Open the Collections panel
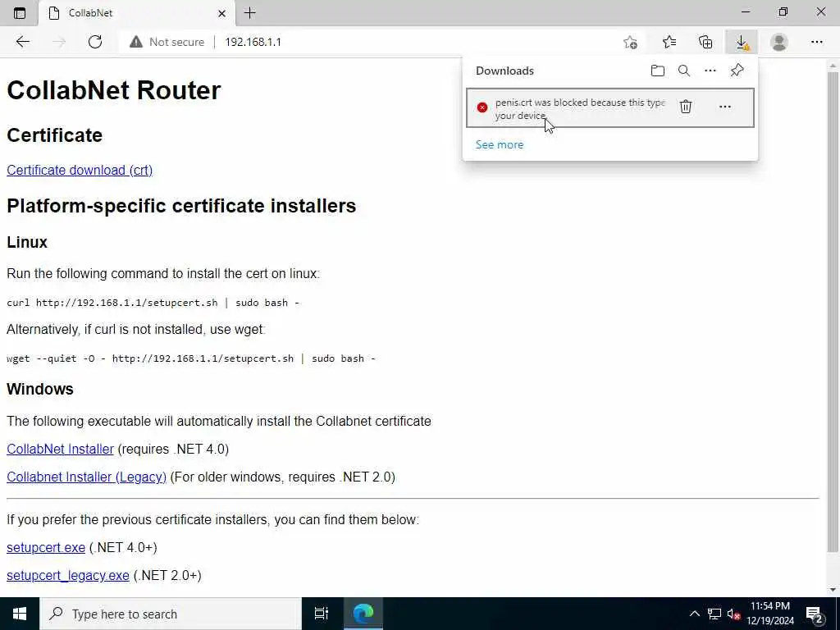 coord(705,42)
